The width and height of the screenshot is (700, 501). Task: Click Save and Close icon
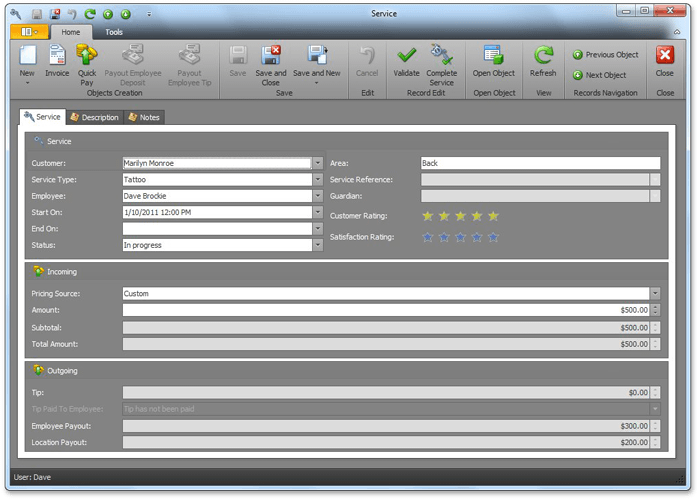(271, 56)
